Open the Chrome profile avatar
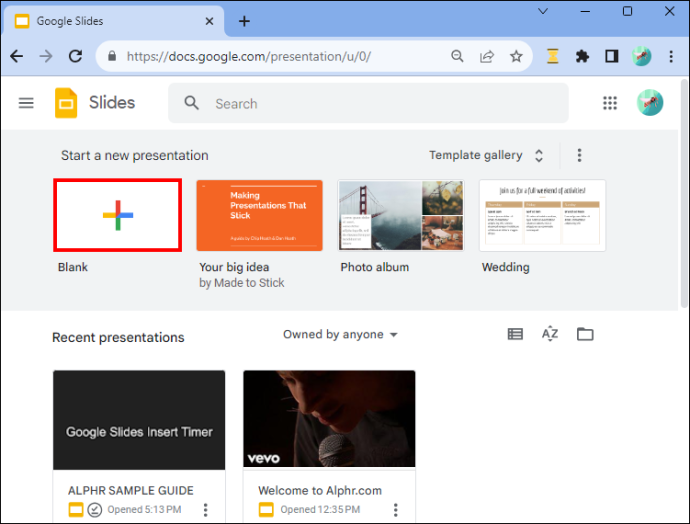 click(x=641, y=56)
